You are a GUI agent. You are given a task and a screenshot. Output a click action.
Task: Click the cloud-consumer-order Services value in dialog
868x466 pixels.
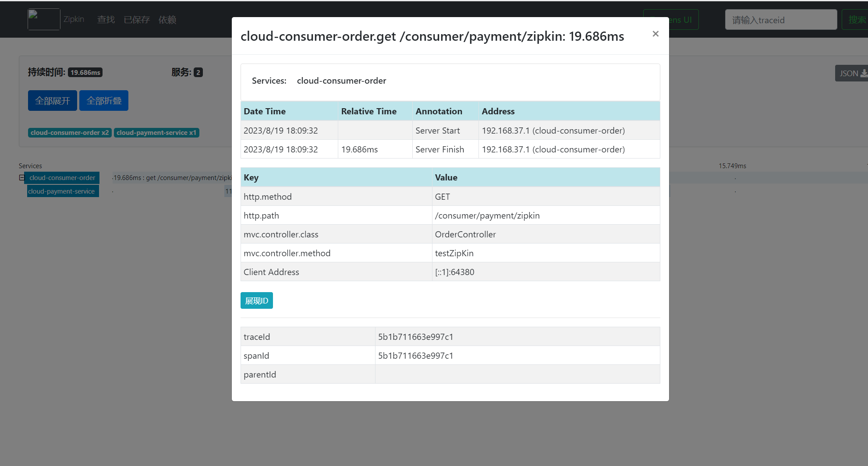pyautogui.click(x=341, y=81)
